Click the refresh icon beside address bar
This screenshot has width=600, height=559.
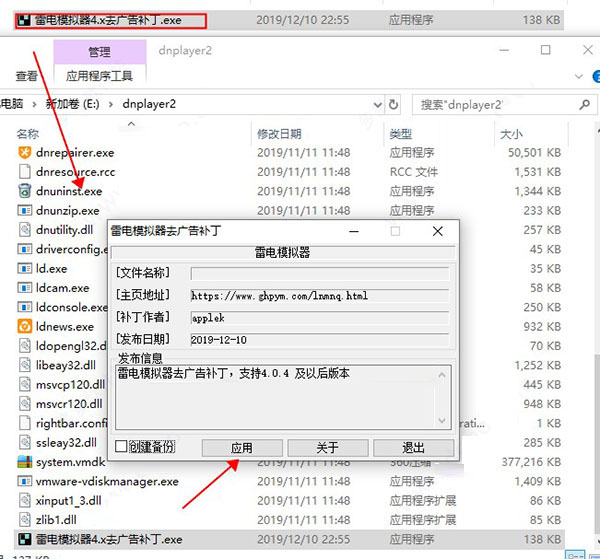coord(393,104)
